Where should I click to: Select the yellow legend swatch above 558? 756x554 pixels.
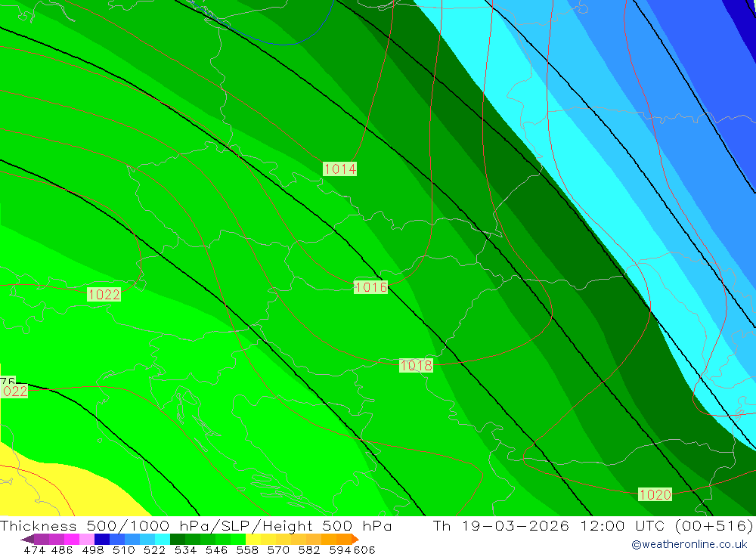(x=253, y=539)
